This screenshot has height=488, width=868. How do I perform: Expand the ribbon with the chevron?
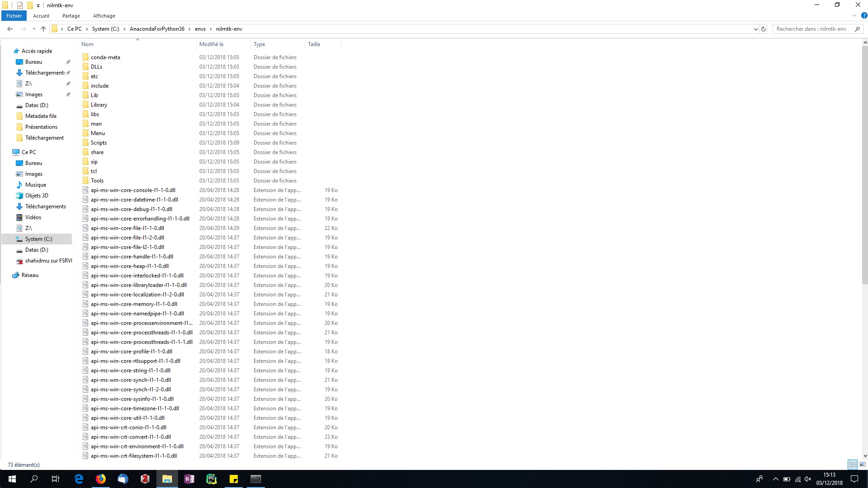click(x=854, y=15)
